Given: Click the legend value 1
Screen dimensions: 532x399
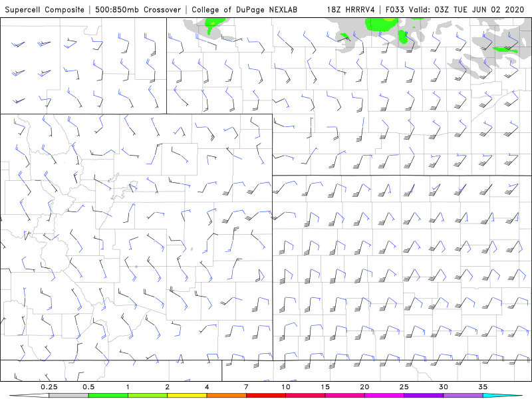Looking at the screenshot, I should pos(128,387).
